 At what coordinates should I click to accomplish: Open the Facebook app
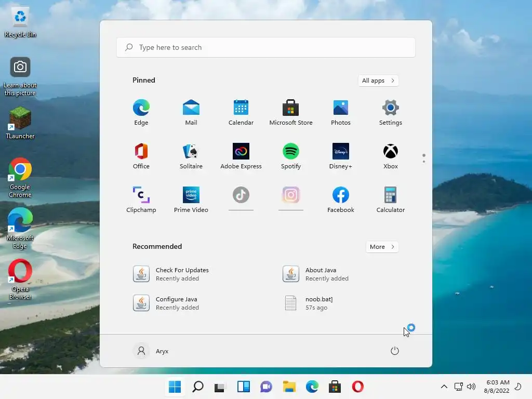341,200
